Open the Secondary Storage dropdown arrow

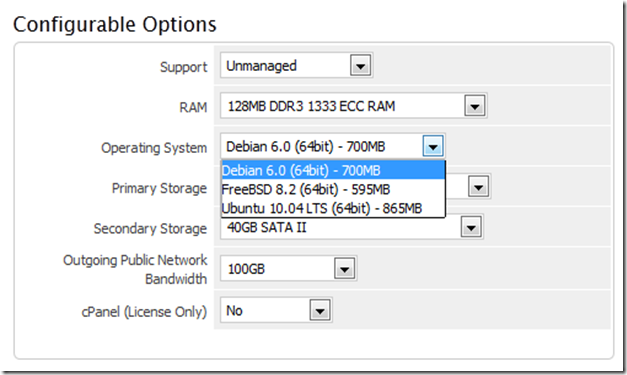coord(471,227)
